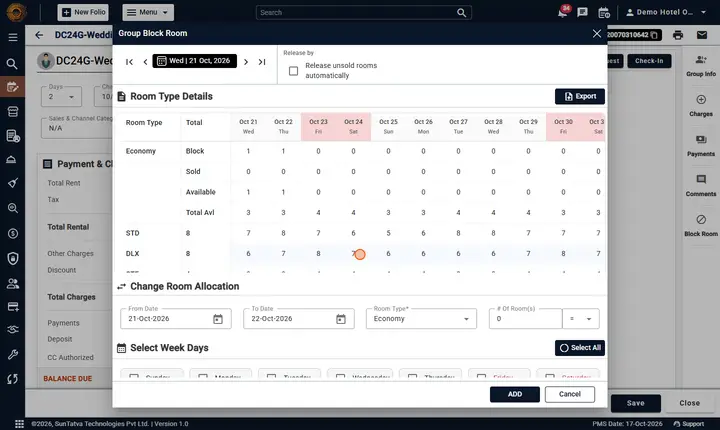Open the reservation edit icon in sidebar
The width and height of the screenshot is (720, 430).
pos(12,87)
